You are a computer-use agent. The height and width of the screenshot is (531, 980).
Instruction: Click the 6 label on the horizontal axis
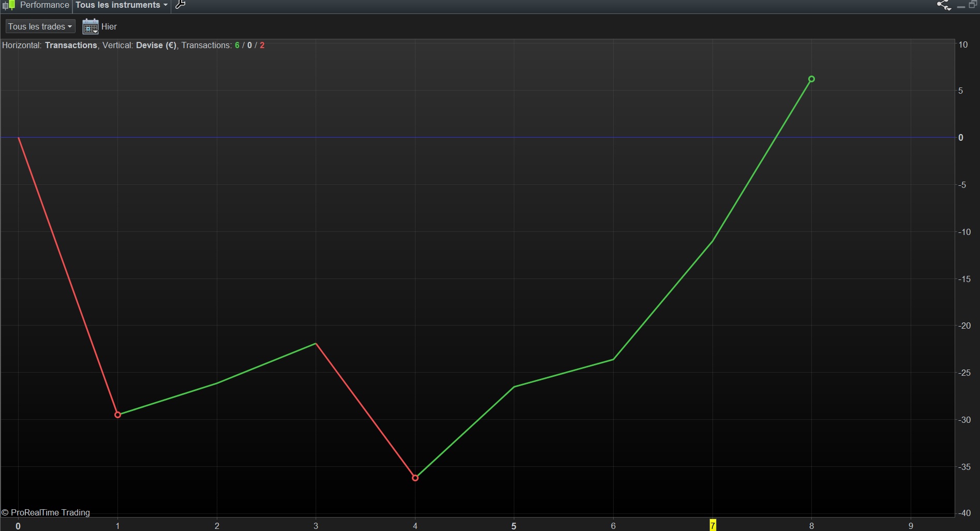click(613, 526)
